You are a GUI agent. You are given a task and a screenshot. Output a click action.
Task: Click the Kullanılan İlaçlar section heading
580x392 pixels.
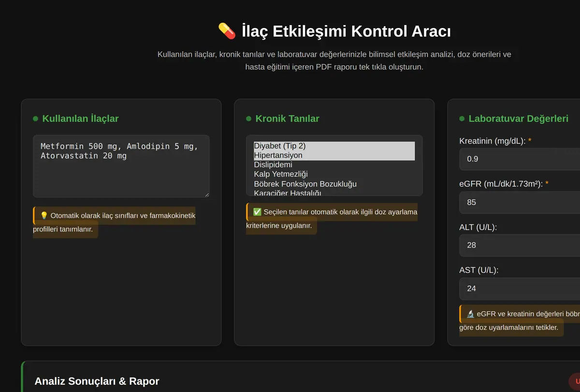pyautogui.click(x=80, y=118)
